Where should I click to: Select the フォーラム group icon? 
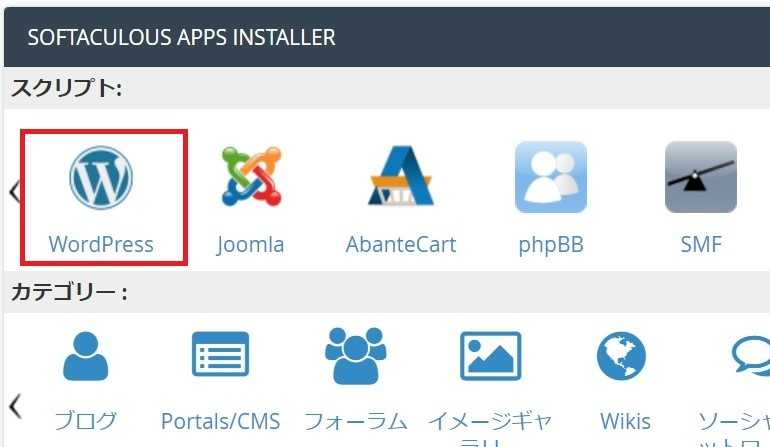pyautogui.click(x=356, y=356)
